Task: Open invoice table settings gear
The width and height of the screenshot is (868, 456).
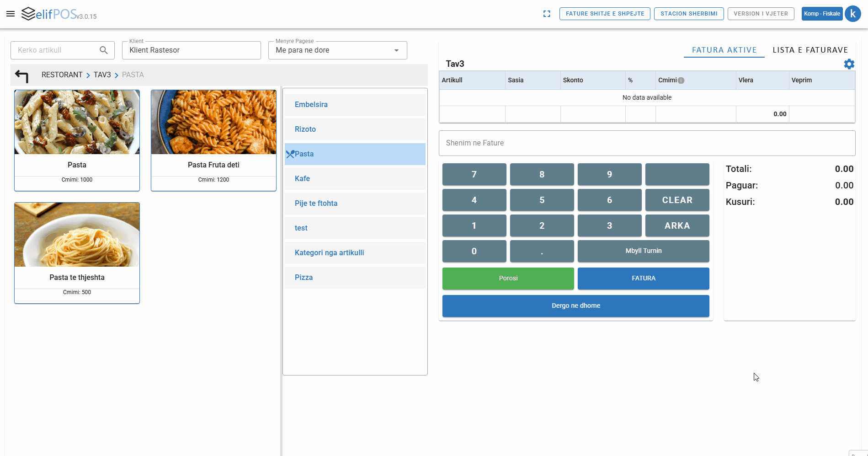Action: (x=849, y=64)
